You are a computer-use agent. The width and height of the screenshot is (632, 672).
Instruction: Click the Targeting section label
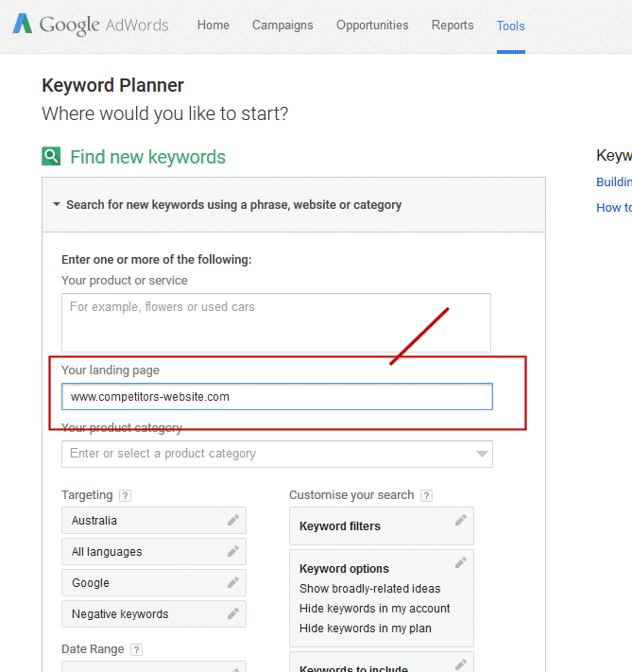[x=87, y=495]
